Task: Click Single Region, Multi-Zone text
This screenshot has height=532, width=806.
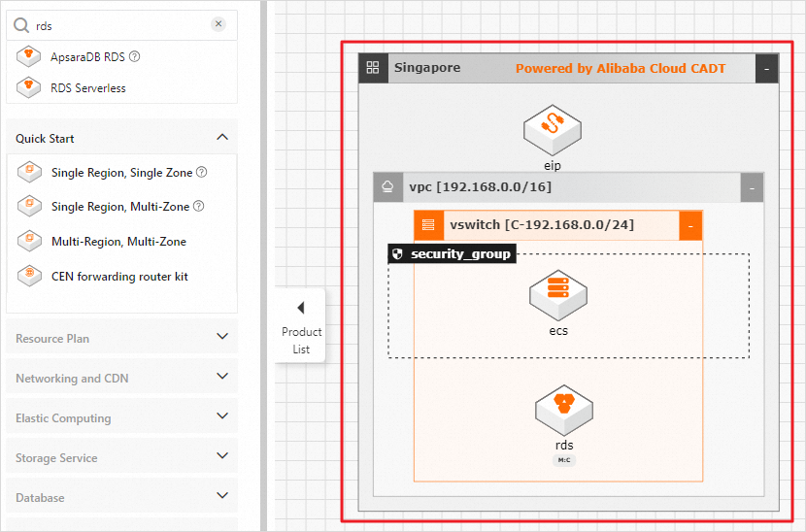Action: click(120, 207)
